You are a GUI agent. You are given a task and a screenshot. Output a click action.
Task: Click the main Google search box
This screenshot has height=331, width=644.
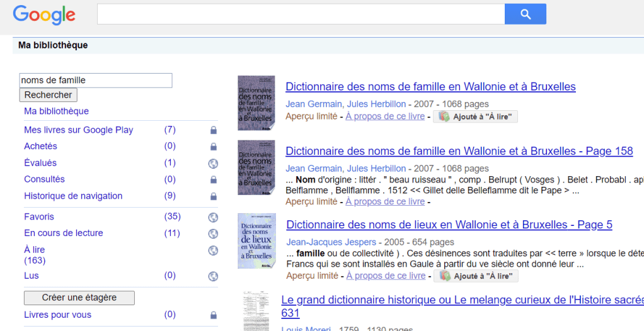click(301, 14)
